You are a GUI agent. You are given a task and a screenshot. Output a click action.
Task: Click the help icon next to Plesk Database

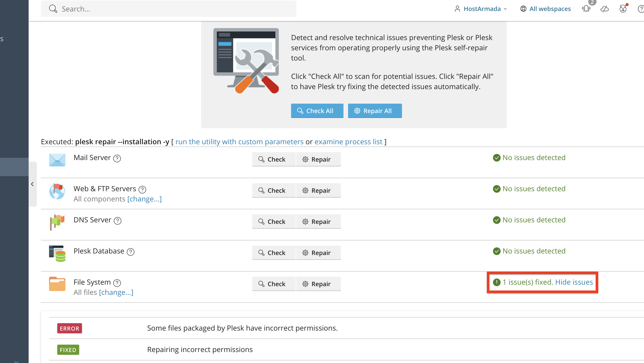click(131, 252)
